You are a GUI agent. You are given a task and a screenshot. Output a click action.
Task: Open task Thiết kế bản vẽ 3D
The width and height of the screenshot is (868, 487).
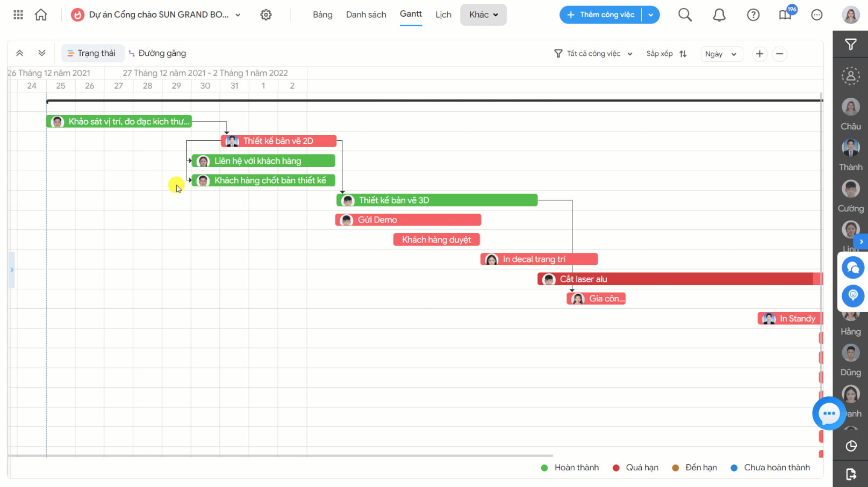coord(437,200)
